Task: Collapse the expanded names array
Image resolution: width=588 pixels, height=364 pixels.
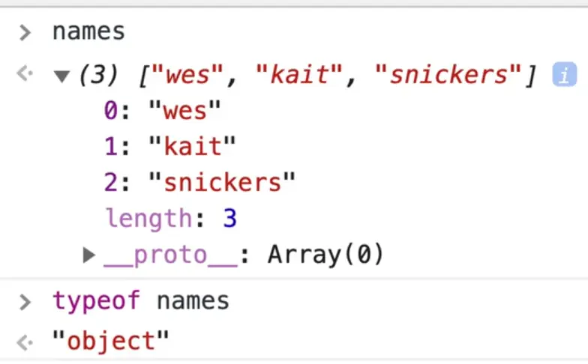Action: point(61,76)
